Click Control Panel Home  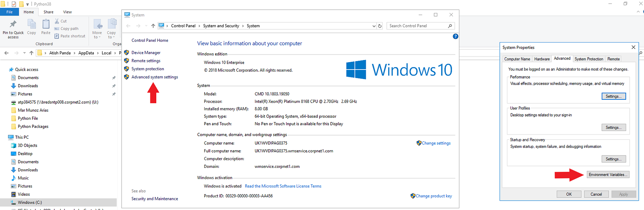click(150, 40)
